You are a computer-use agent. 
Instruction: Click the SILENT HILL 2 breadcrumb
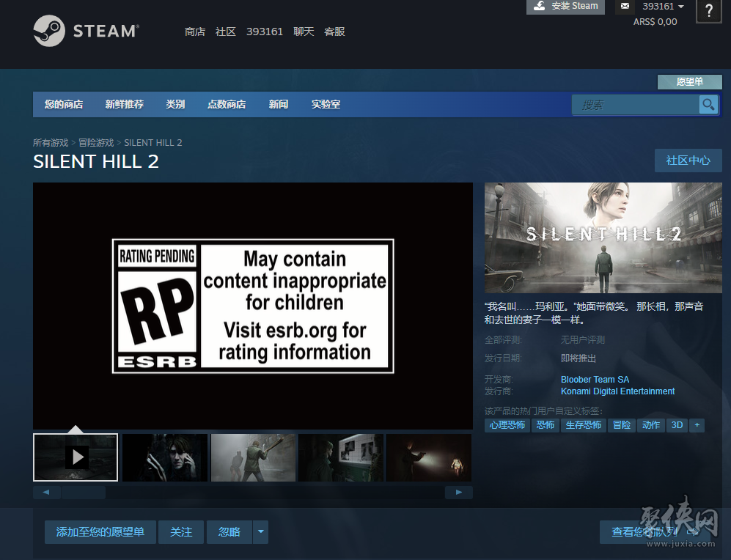(153, 142)
